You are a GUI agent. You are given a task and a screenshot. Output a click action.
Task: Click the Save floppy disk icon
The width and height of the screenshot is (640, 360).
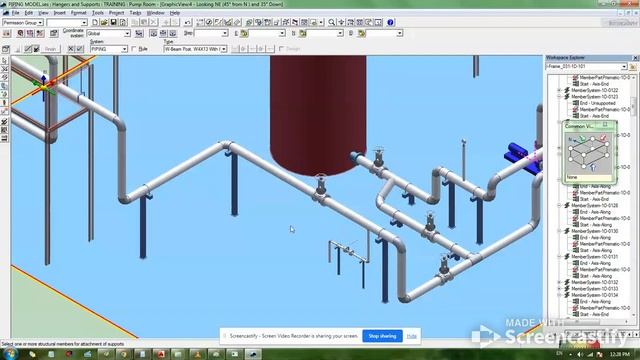point(113,22)
